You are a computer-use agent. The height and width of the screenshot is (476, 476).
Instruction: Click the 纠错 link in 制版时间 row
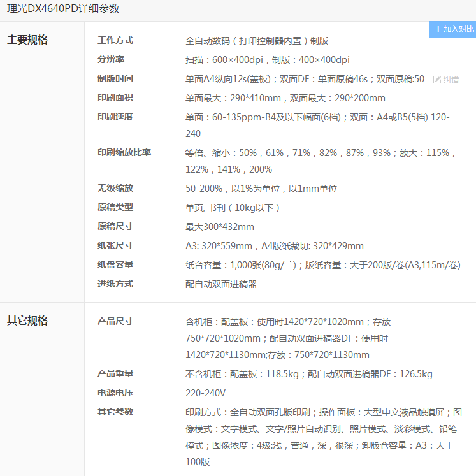(451, 80)
